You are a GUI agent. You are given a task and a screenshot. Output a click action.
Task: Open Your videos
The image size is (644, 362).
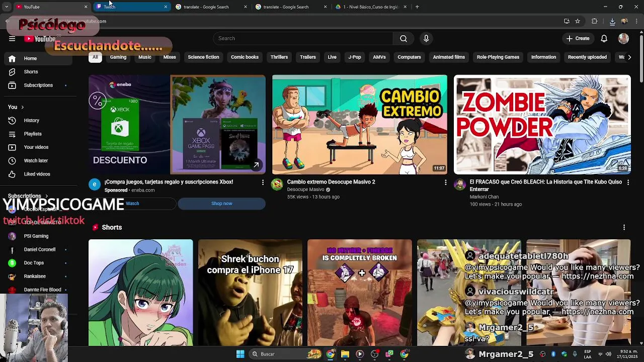click(x=38, y=147)
